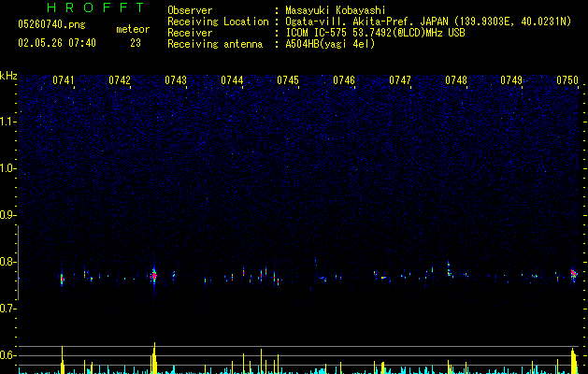
Task: Click the 0.6 kHz axis label
Action: 8,355
